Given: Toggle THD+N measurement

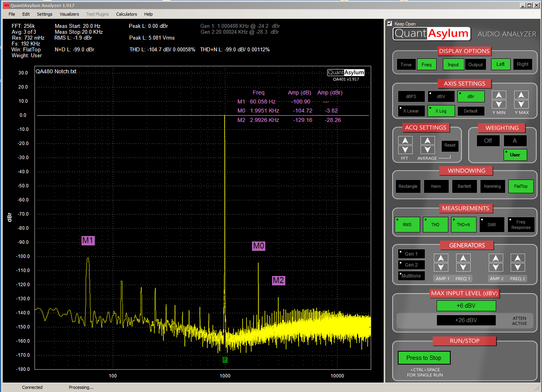Looking at the screenshot, I should point(464,225).
